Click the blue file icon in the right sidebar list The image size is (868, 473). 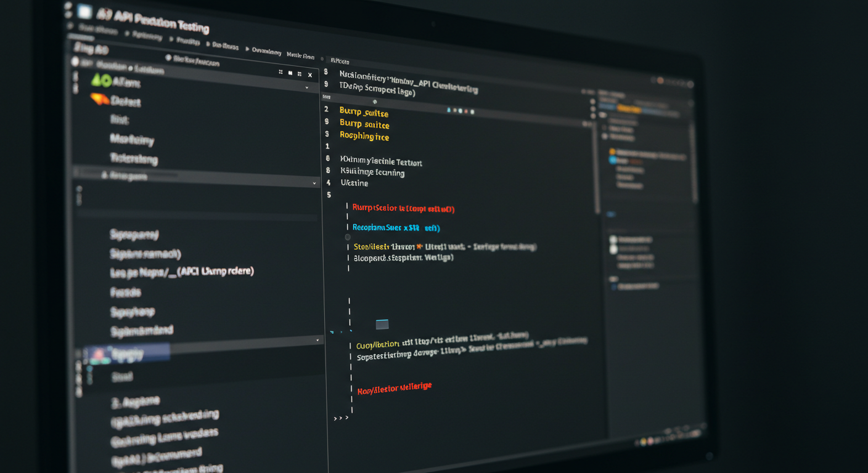613,286
